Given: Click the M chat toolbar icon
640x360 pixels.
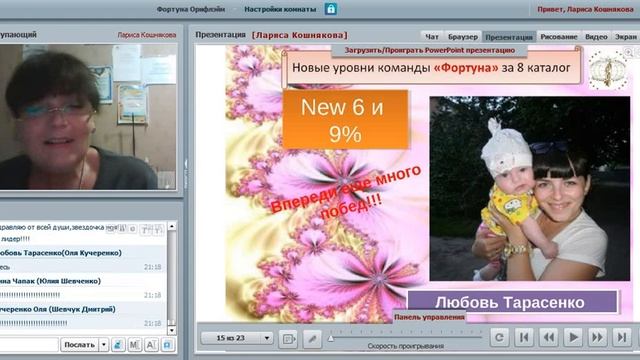Looking at the screenshot, I should pos(134,345).
